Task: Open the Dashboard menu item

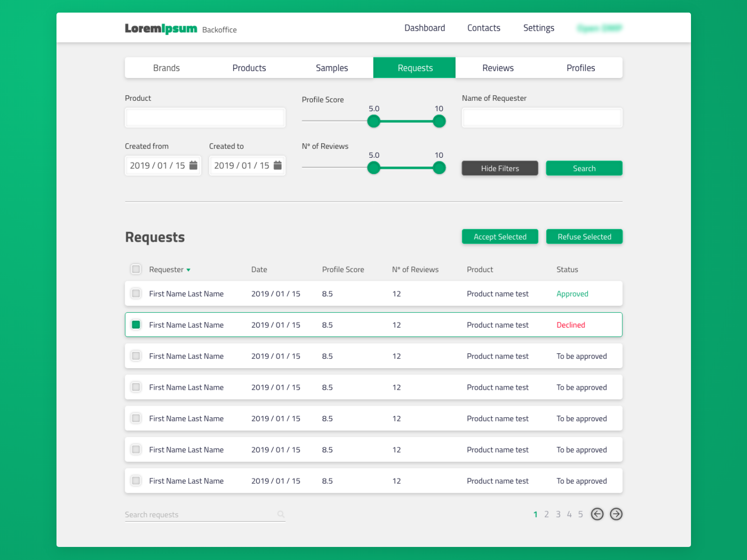Action: click(x=424, y=28)
